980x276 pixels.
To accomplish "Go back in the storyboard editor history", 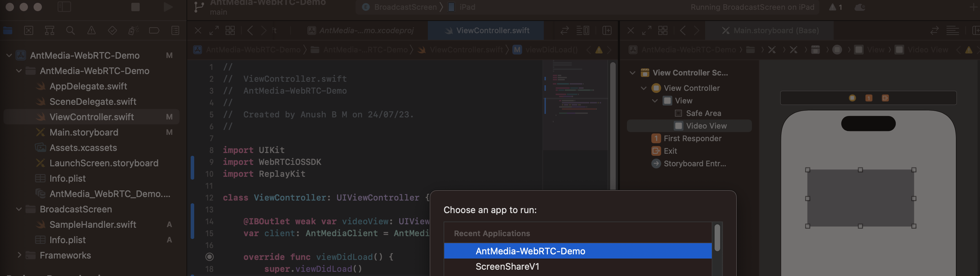I will point(683,30).
